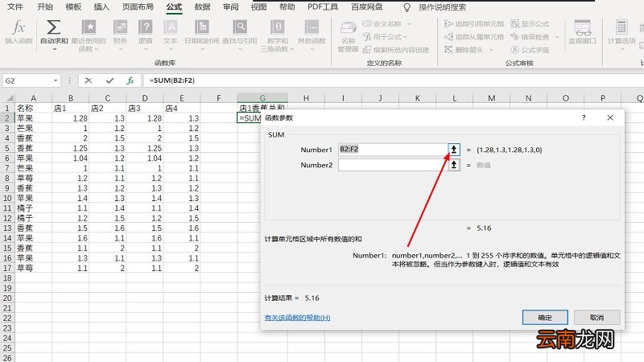Image resolution: width=644 pixels, height=362 pixels.
Task: Click the dialog help question mark
Action: click(584, 117)
